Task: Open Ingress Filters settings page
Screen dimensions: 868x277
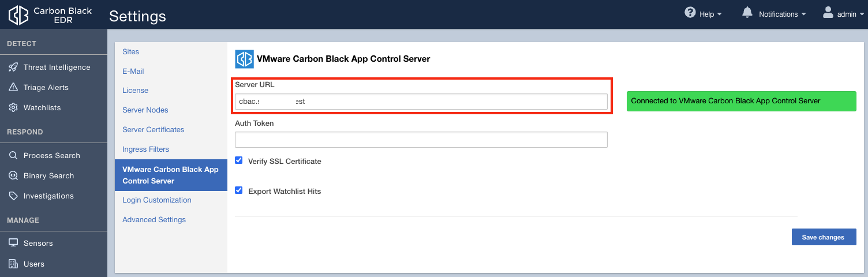Action: pyautogui.click(x=146, y=149)
